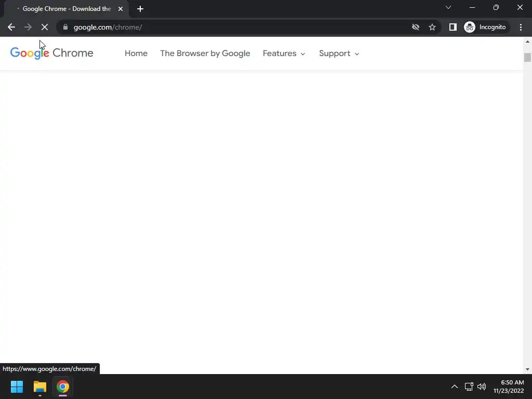Click the Google Chrome logo

coord(51,54)
